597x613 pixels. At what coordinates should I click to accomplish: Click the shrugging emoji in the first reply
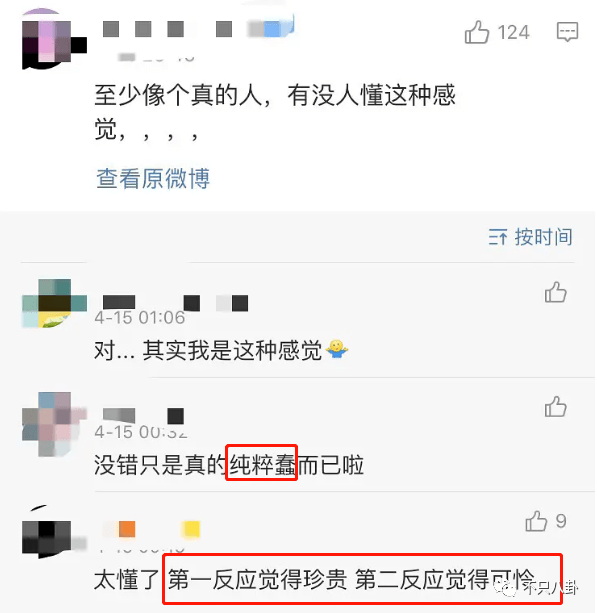click(337, 350)
